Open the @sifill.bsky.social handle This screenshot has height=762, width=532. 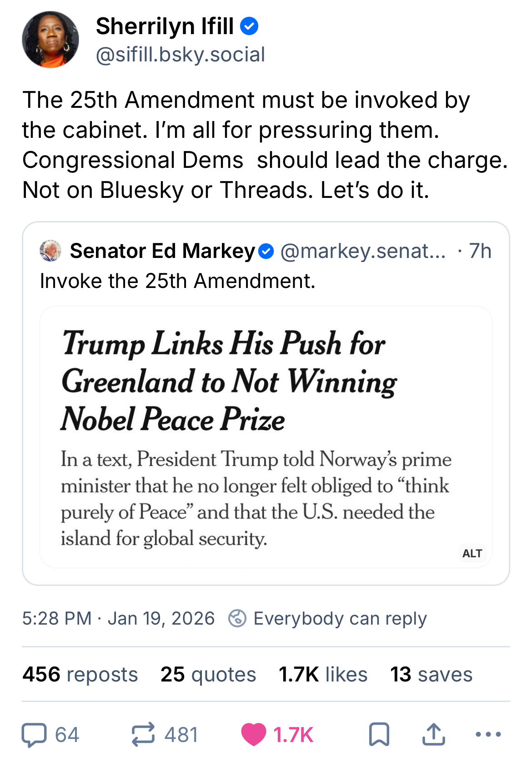click(181, 55)
